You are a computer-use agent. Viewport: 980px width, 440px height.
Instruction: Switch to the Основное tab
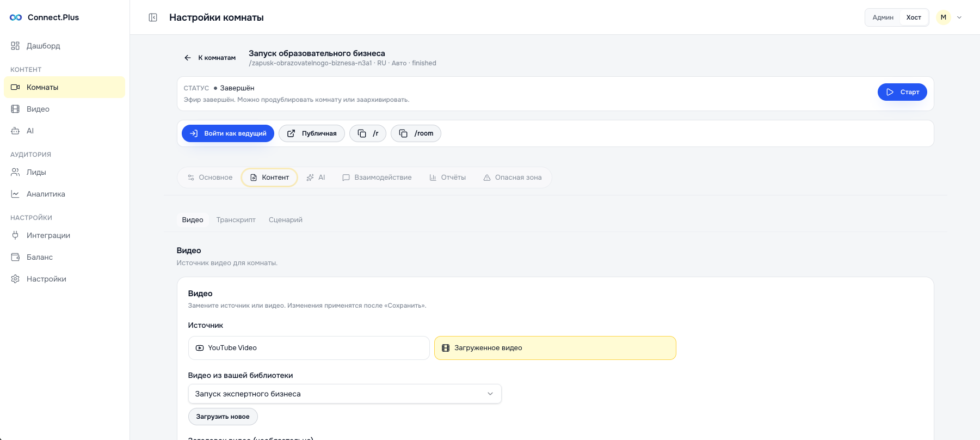click(210, 178)
